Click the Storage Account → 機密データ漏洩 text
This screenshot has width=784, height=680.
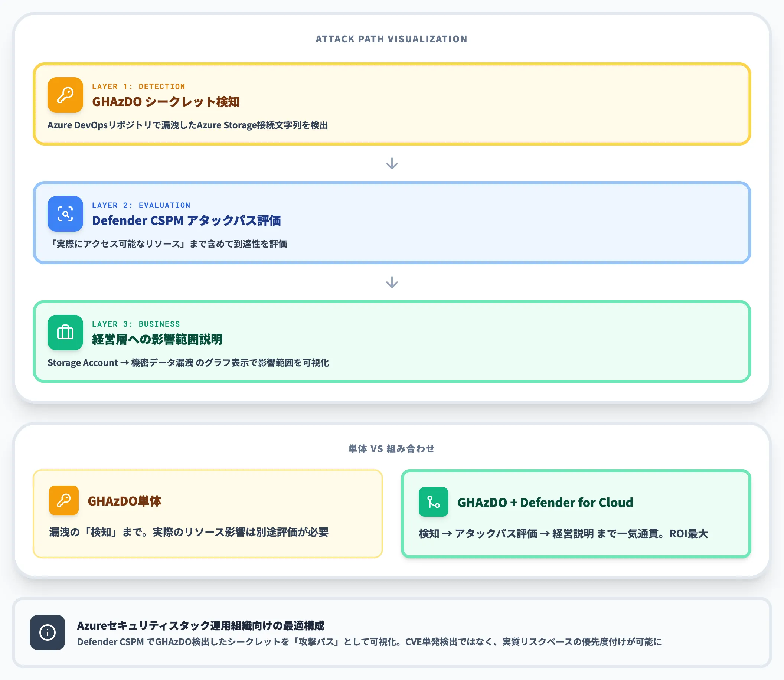tap(188, 363)
